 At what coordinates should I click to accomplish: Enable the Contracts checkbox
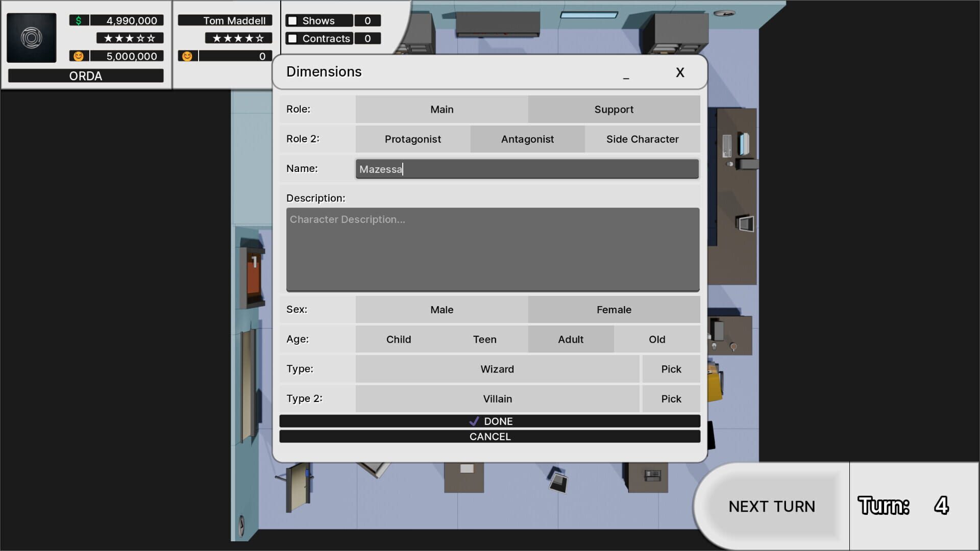(292, 38)
